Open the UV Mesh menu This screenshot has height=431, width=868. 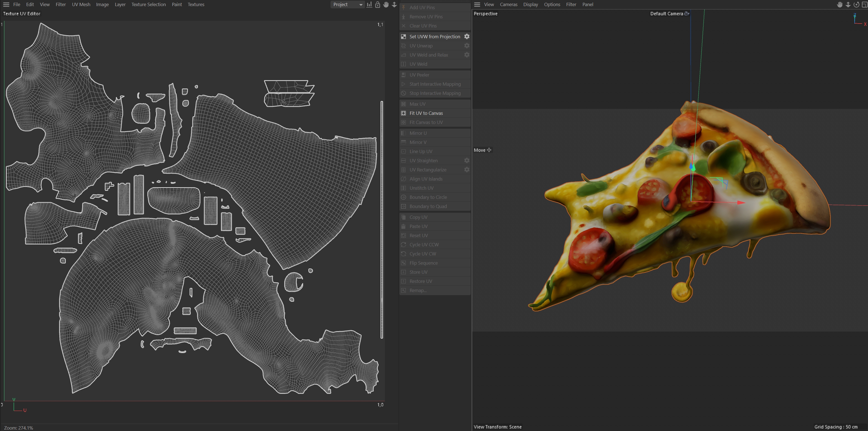(81, 4)
